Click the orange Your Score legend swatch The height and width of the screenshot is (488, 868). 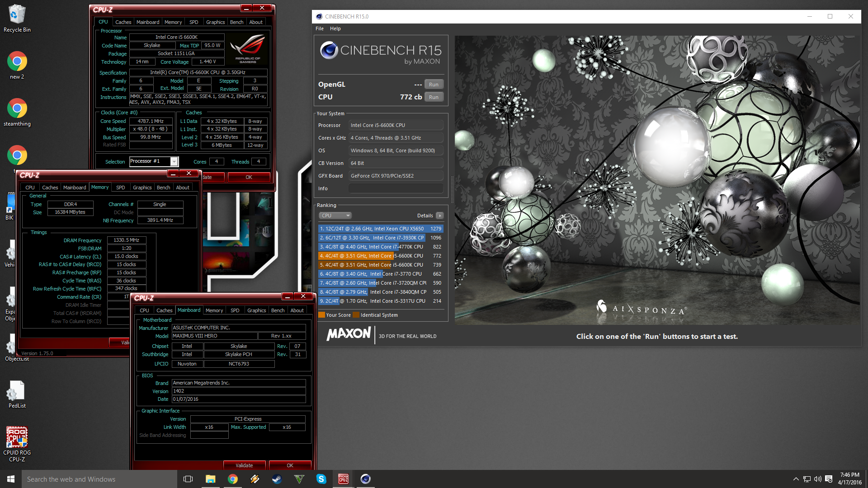click(322, 315)
